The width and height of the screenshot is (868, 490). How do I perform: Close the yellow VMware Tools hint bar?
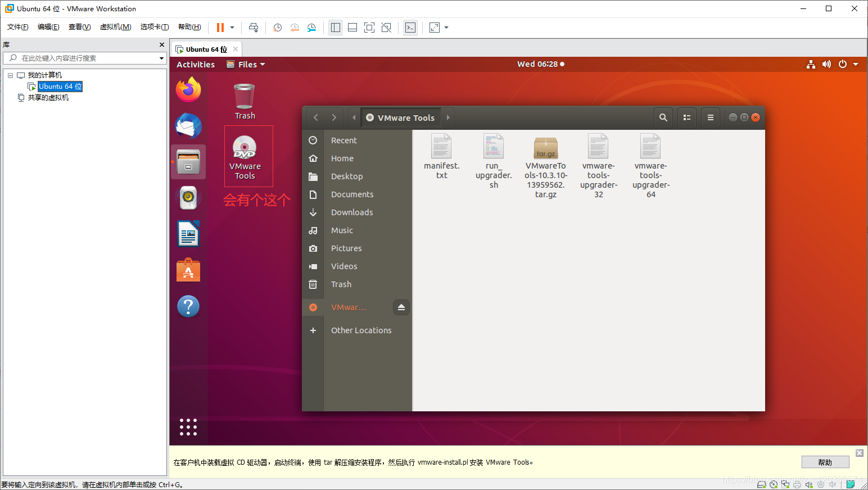pos(860,453)
